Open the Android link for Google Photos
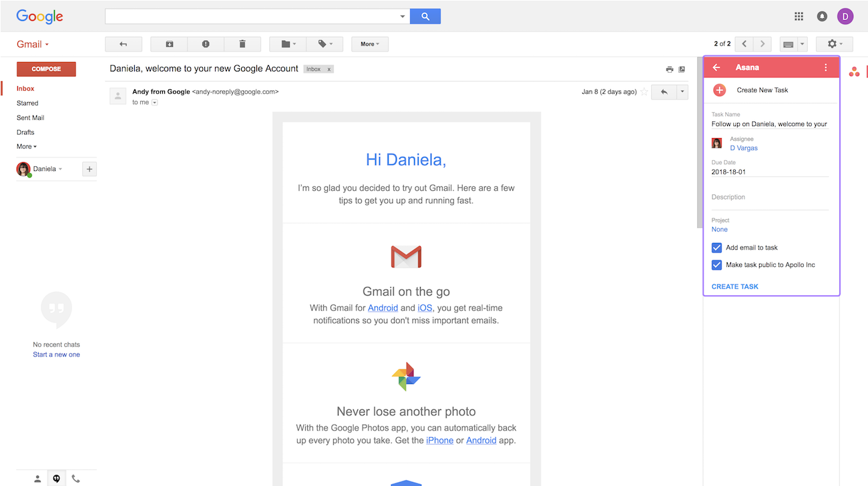868x486 pixels. tap(481, 440)
